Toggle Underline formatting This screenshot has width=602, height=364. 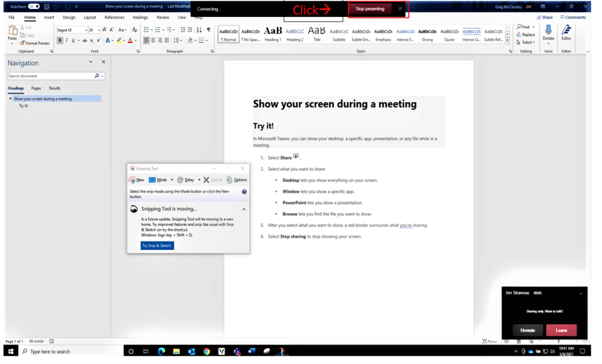(x=73, y=41)
